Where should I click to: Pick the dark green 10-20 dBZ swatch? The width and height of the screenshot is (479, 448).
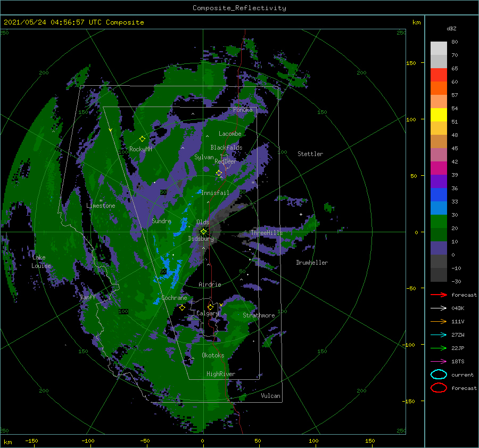click(x=439, y=235)
